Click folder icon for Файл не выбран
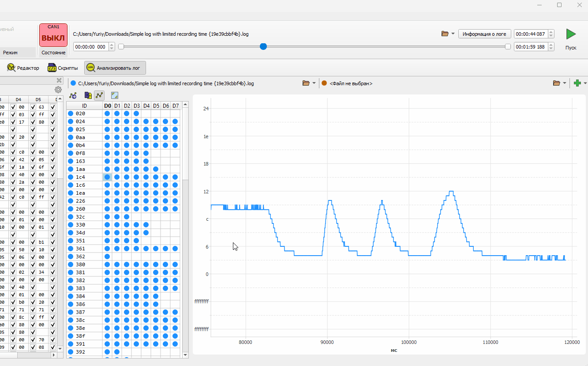The height and width of the screenshot is (366, 588). 557,83
